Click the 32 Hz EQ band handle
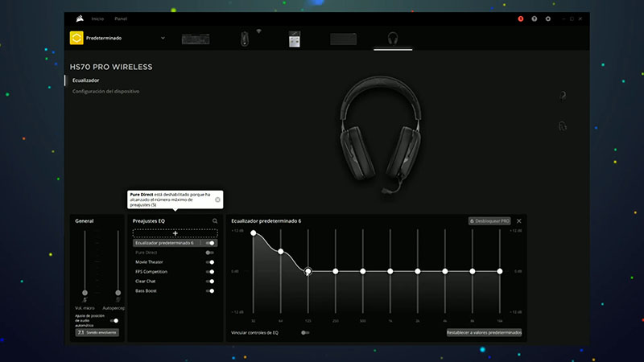 254,233
